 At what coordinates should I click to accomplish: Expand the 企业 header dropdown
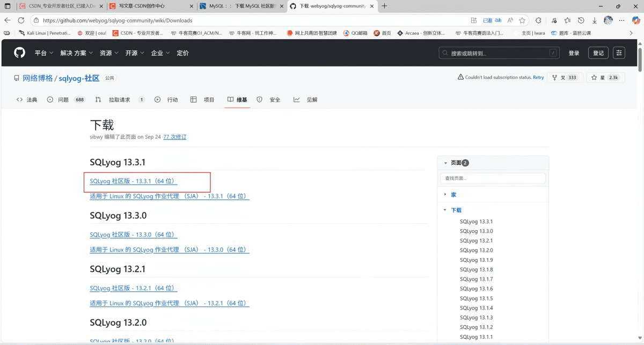[x=160, y=53]
